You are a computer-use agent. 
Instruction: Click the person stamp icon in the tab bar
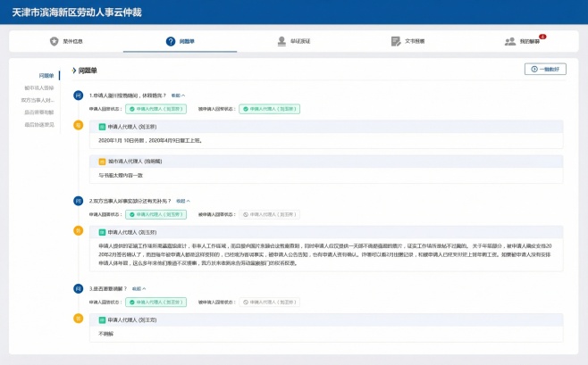(x=281, y=41)
